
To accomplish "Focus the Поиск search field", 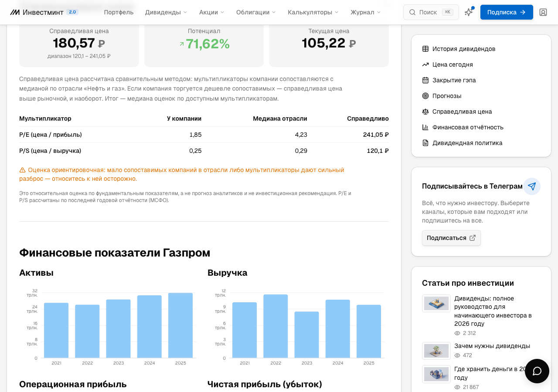I will [431, 12].
